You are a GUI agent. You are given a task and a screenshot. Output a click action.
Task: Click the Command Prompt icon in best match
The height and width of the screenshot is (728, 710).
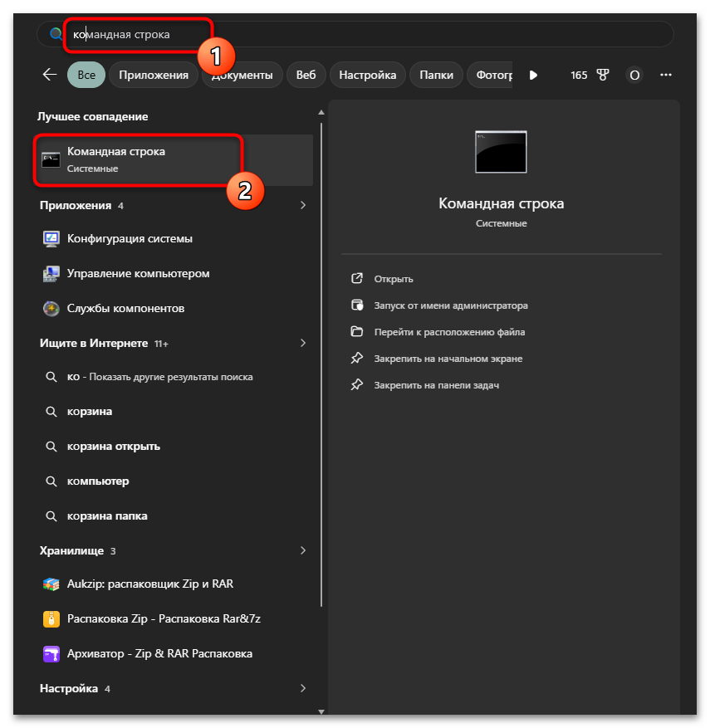[x=51, y=159]
